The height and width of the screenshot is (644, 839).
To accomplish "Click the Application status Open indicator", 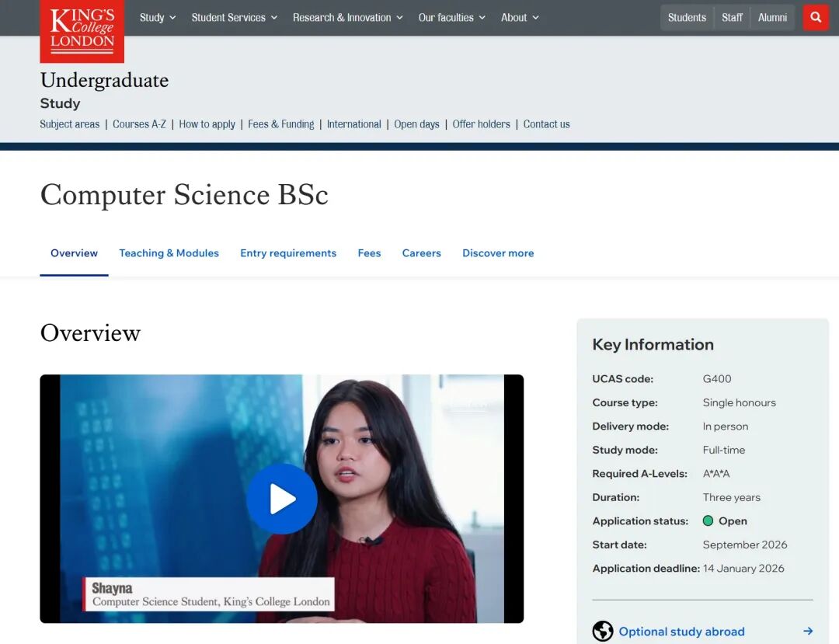I will (x=725, y=521).
